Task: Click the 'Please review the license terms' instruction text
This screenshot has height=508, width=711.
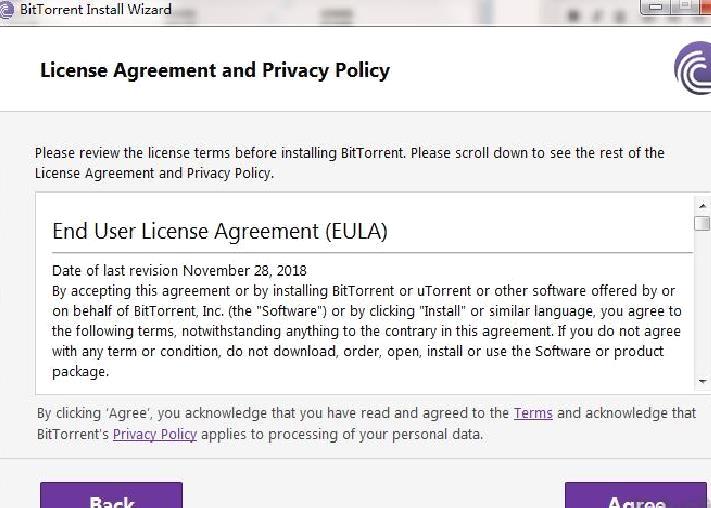Action: pyautogui.click(x=350, y=163)
